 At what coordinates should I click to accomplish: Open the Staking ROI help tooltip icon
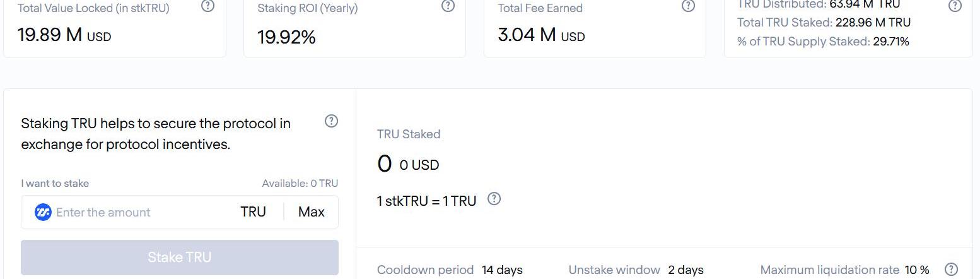(448, 6)
